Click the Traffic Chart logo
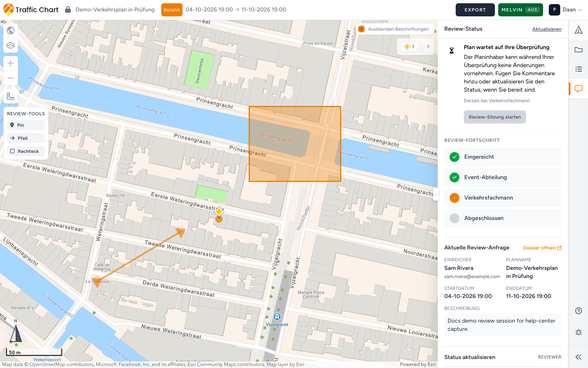 31,9
